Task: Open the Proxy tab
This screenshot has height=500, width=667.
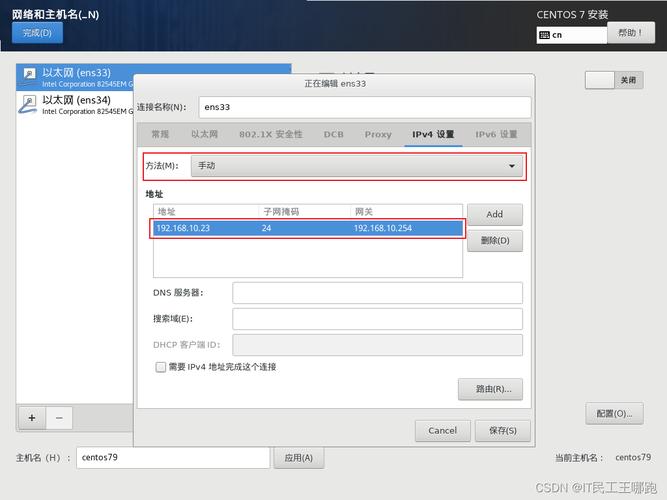Action: [x=378, y=134]
